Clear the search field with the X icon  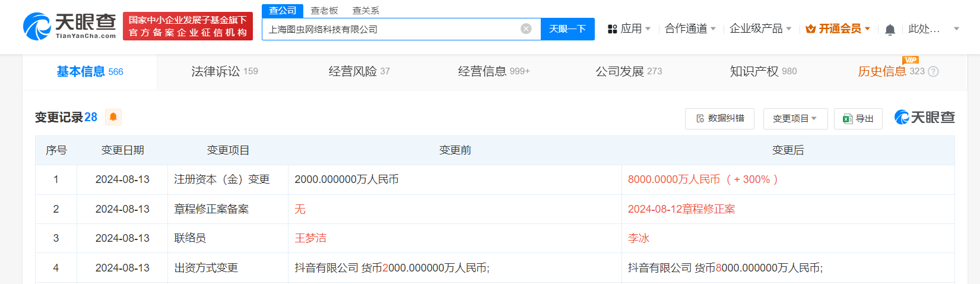point(526,29)
